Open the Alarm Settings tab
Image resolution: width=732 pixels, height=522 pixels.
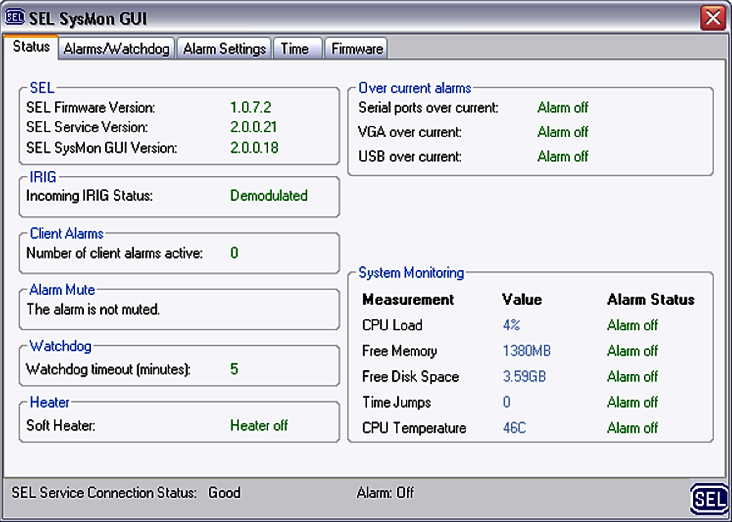tap(225, 49)
